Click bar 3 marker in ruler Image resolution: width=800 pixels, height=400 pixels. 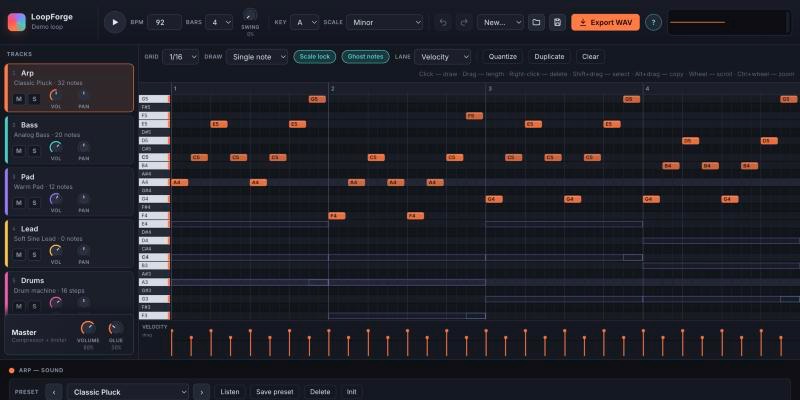[x=490, y=89]
